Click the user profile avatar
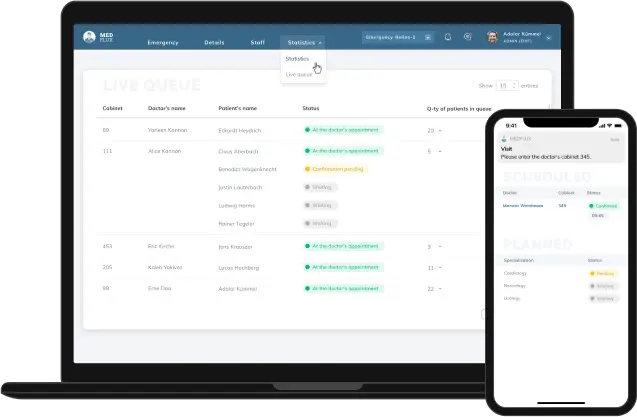The width and height of the screenshot is (637, 417). (x=492, y=37)
